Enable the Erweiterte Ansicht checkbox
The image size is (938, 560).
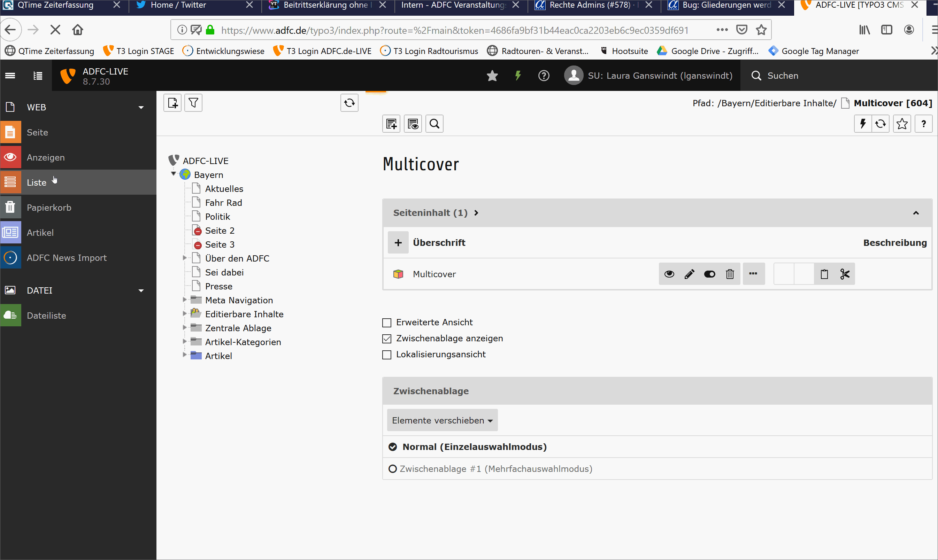pyautogui.click(x=386, y=322)
